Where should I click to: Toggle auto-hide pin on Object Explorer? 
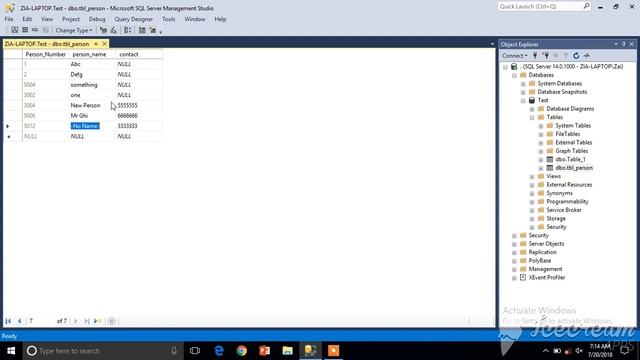(624, 44)
